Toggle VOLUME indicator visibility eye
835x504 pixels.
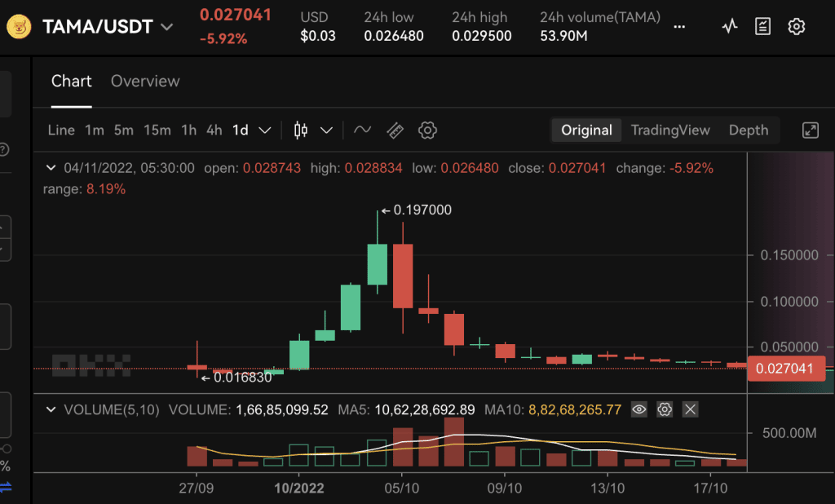point(638,409)
